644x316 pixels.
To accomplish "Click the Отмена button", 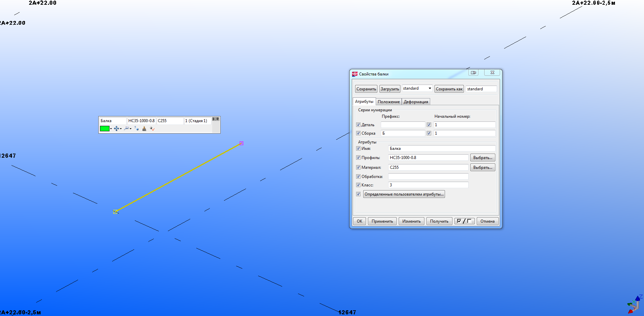I will tap(488, 221).
